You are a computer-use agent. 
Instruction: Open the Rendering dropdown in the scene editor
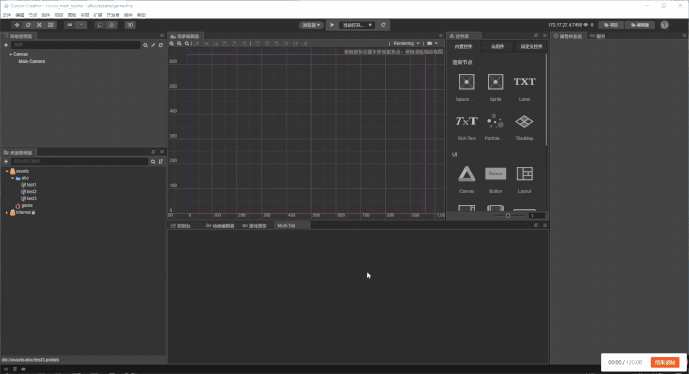click(406, 44)
